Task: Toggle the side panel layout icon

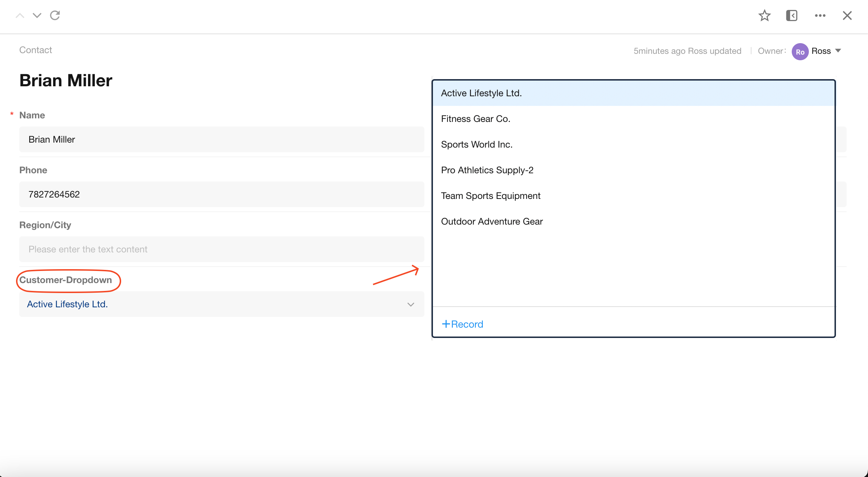Action: click(x=791, y=15)
